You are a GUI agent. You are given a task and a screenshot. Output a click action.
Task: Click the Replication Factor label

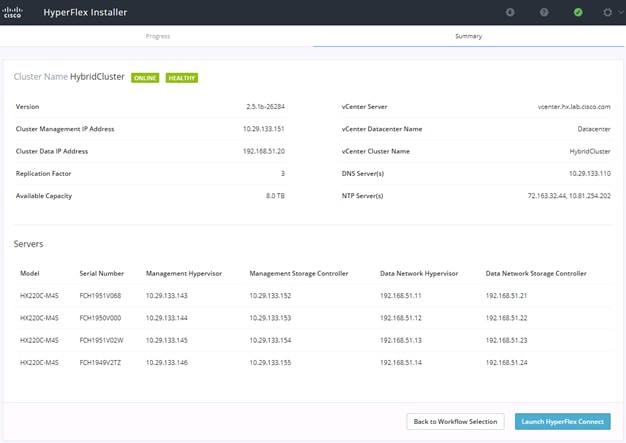[x=44, y=174]
